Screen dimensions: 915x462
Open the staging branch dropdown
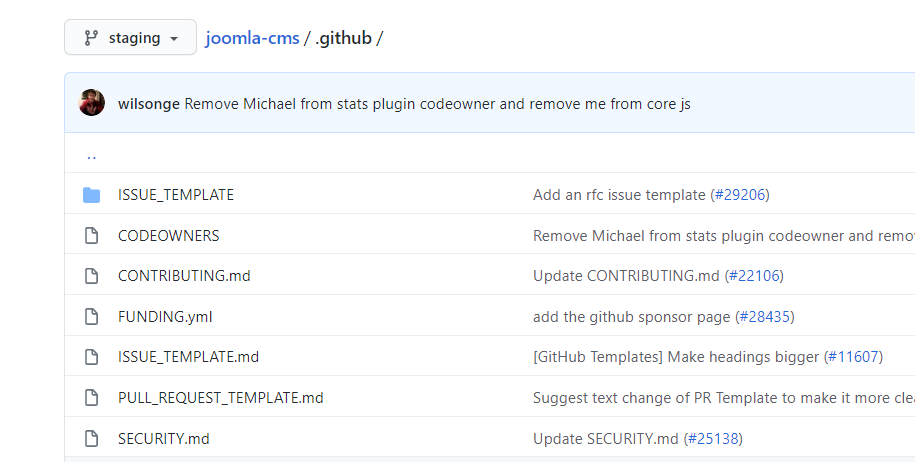pos(130,37)
